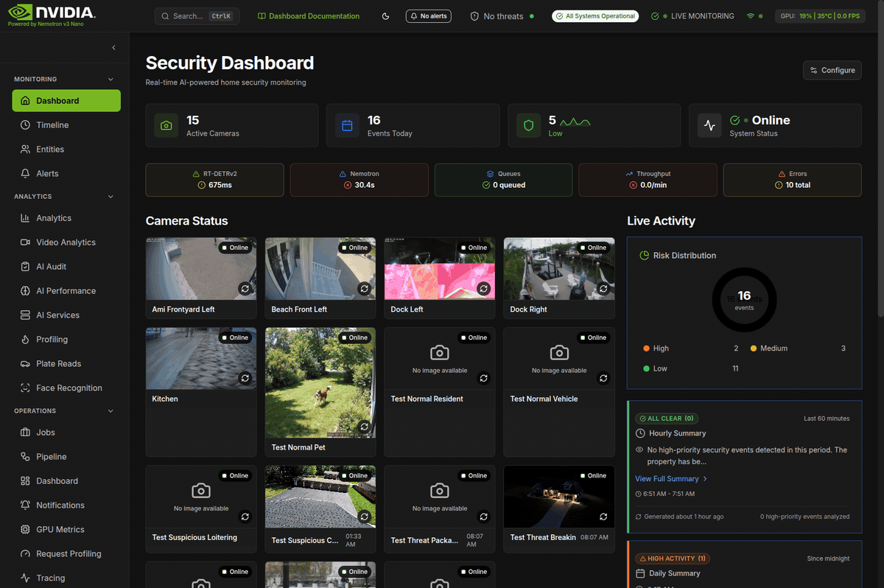Refresh Ami Frontyard Left camera
The image size is (884, 588).
click(x=245, y=289)
